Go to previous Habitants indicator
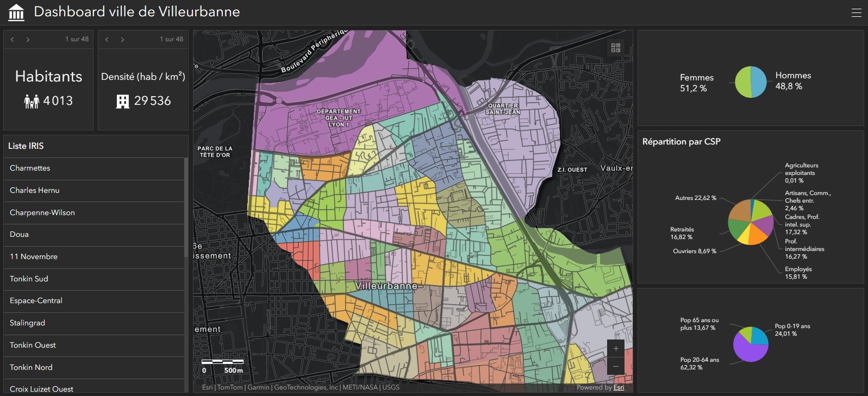This screenshot has height=396, width=868. coord(13,39)
